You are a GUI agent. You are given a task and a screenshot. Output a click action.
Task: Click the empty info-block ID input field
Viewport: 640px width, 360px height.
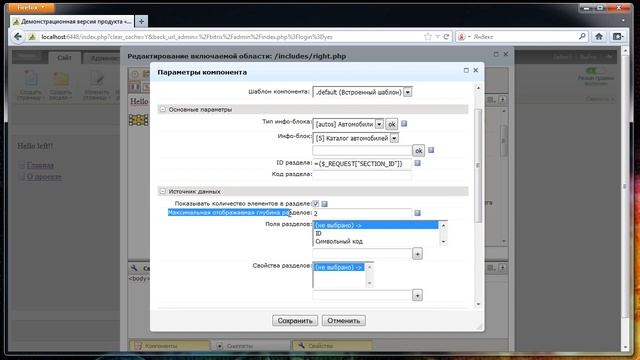tap(362, 151)
